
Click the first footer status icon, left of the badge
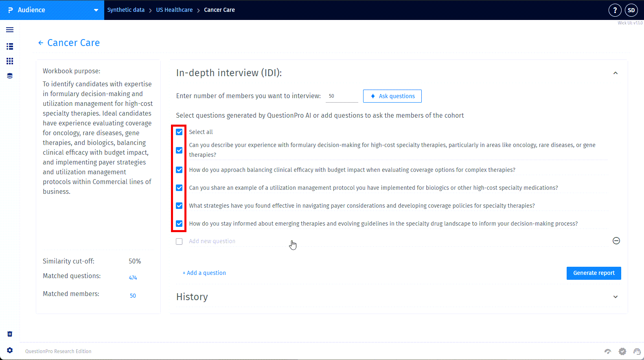(608, 351)
